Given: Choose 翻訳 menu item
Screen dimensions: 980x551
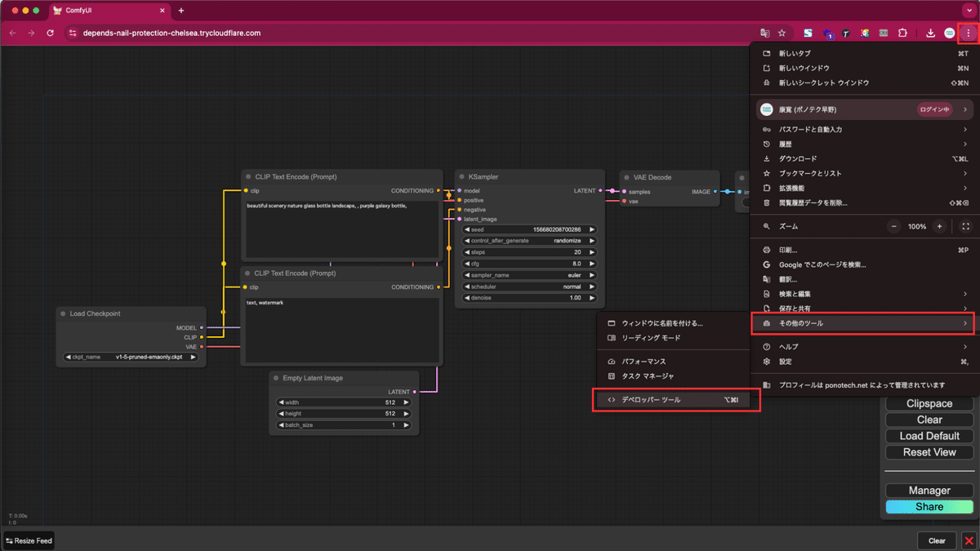Looking at the screenshot, I should 865,280.
